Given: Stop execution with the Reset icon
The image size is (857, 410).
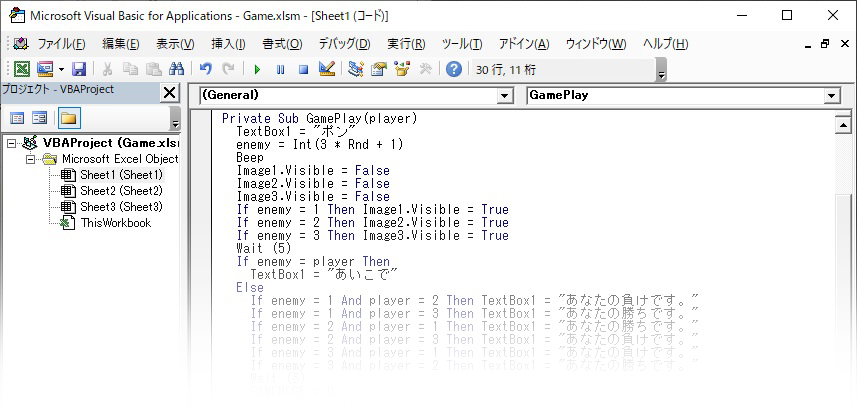Looking at the screenshot, I should (304, 69).
